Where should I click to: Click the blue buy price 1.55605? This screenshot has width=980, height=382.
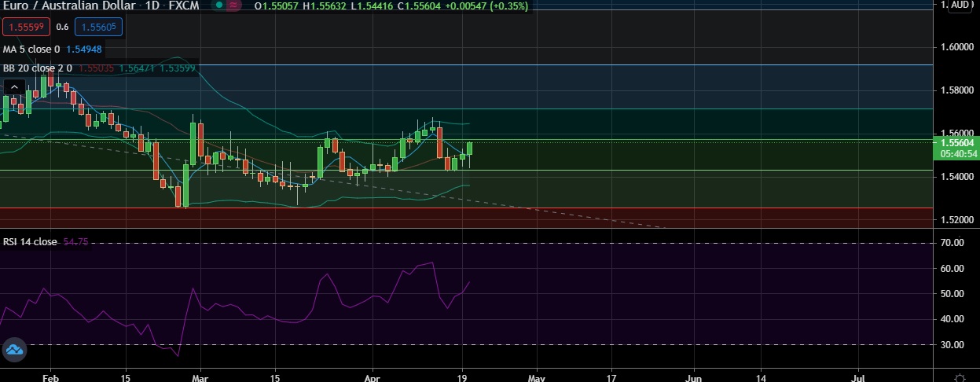tap(99, 27)
